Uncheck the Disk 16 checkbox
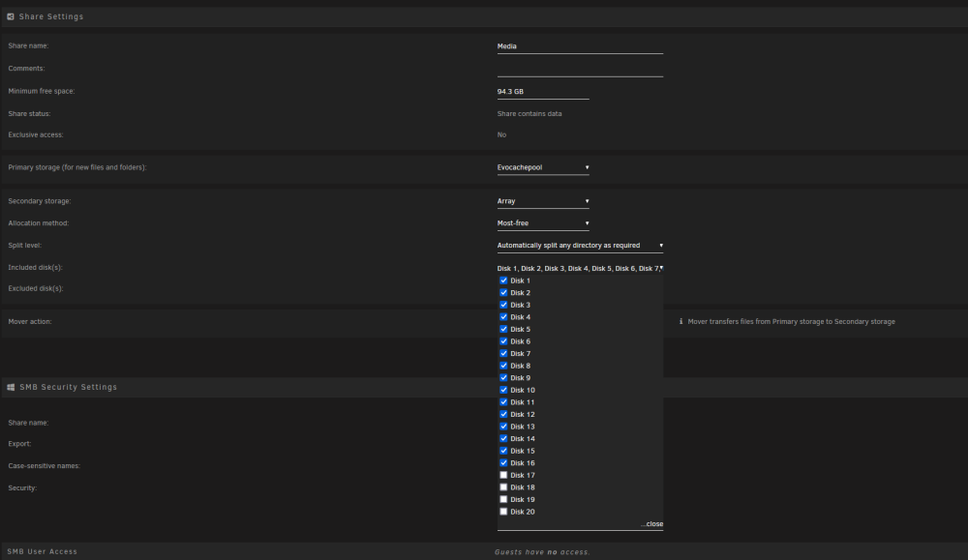 [503, 462]
